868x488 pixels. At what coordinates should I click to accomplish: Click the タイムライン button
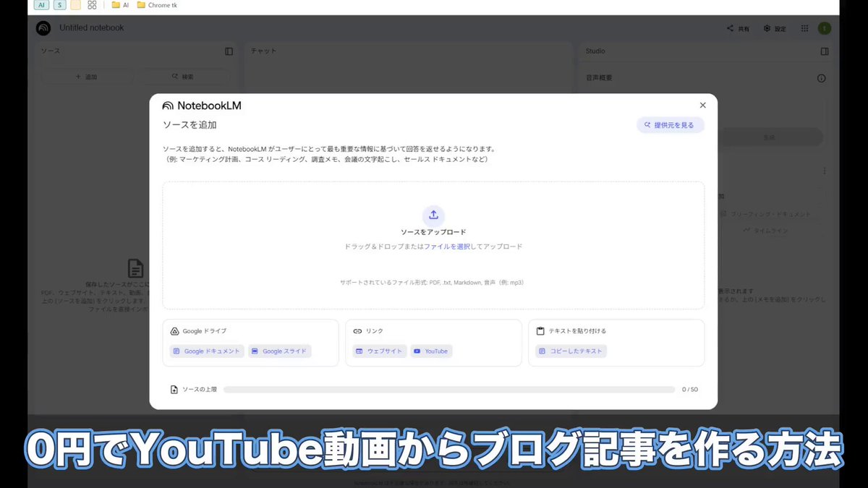(767, 231)
